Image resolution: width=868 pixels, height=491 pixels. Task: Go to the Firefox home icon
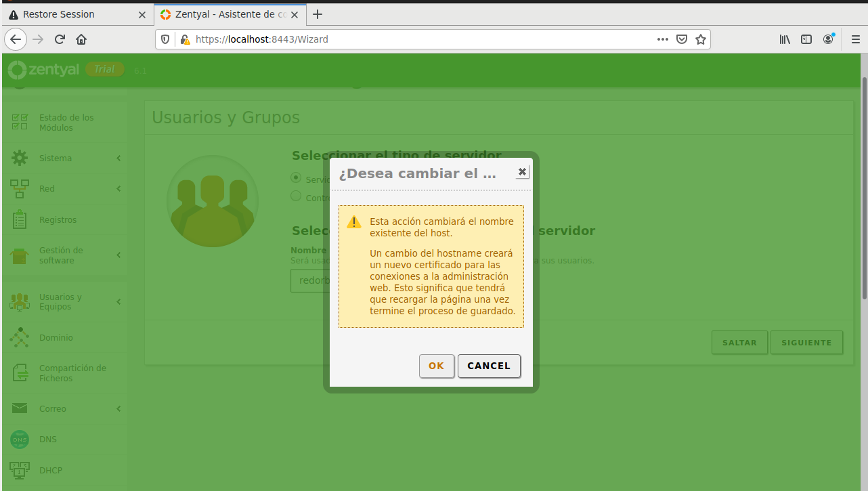81,39
